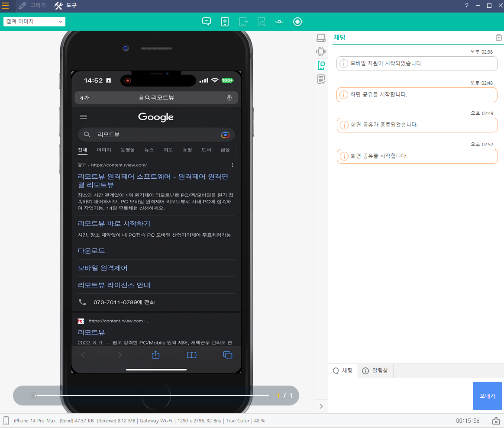
Task: Tap the search magnifier icon in Google box
Action: point(87,135)
